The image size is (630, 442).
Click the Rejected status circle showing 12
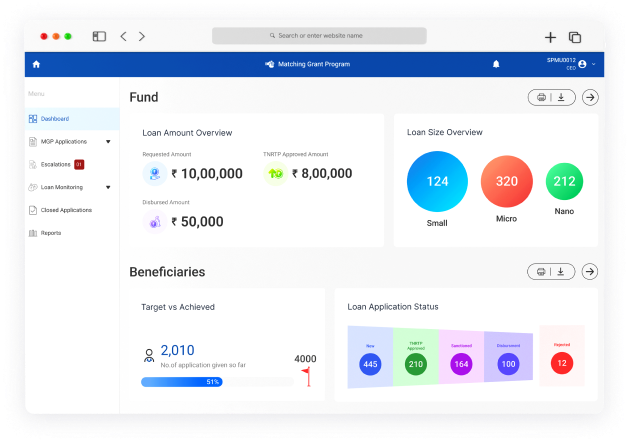(561, 363)
